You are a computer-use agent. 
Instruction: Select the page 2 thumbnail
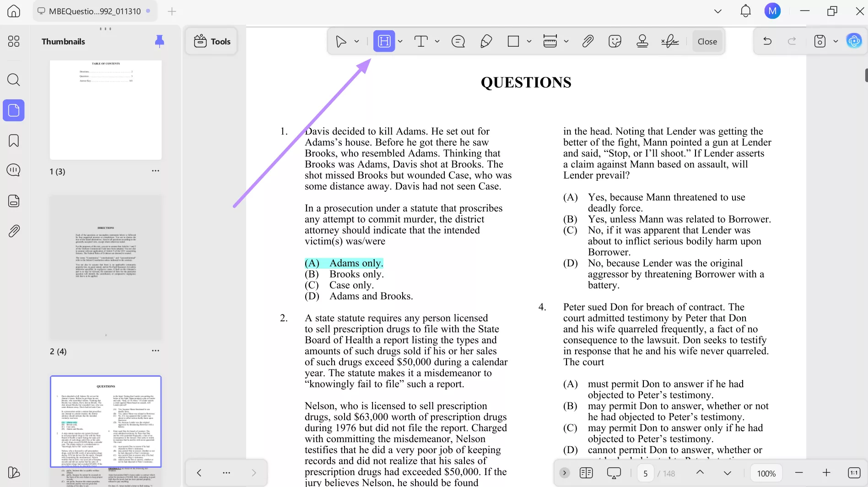coord(106,267)
